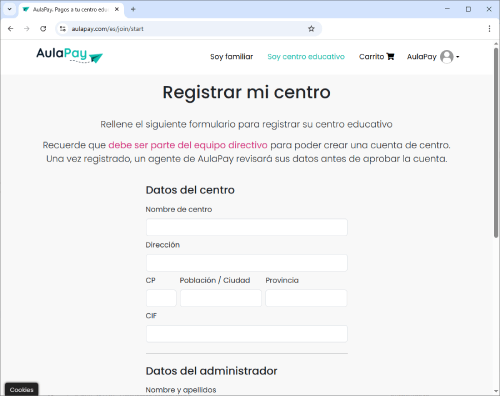Click the 'Datos del centro' heading
The height and width of the screenshot is (396, 500).
190,190
